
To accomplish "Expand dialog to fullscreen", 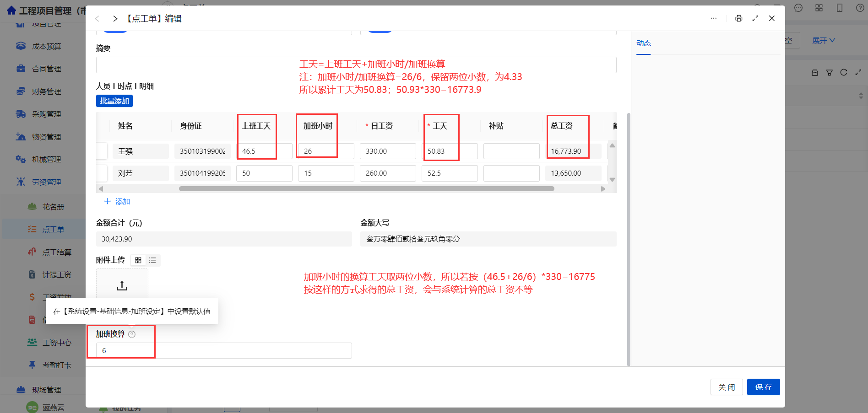I will click(x=755, y=18).
